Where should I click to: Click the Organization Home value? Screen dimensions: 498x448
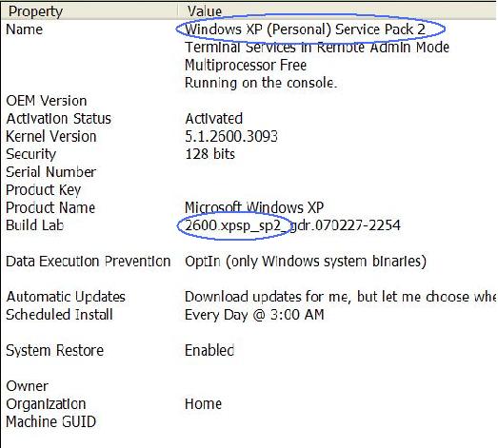point(203,404)
